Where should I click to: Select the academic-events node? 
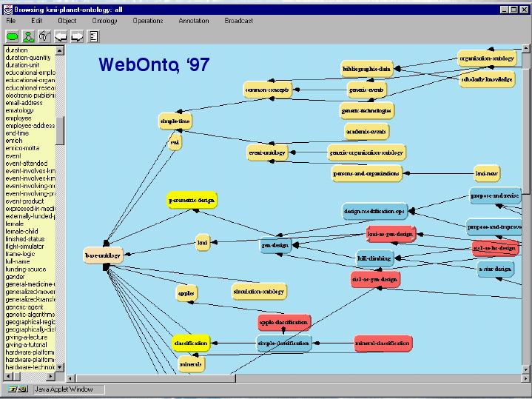[x=366, y=132]
